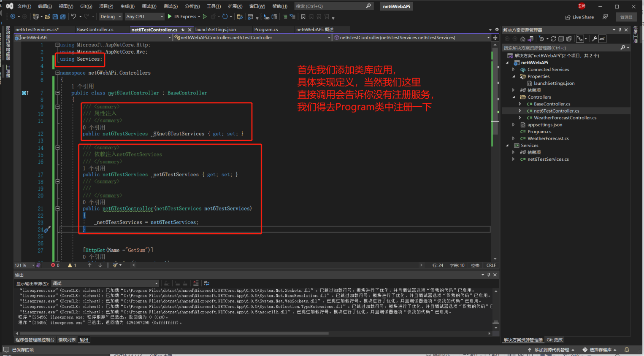Image resolution: width=644 pixels, height=356 pixels.
Task: Click the Toggle Bookmark icon
Action: pos(303,16)
